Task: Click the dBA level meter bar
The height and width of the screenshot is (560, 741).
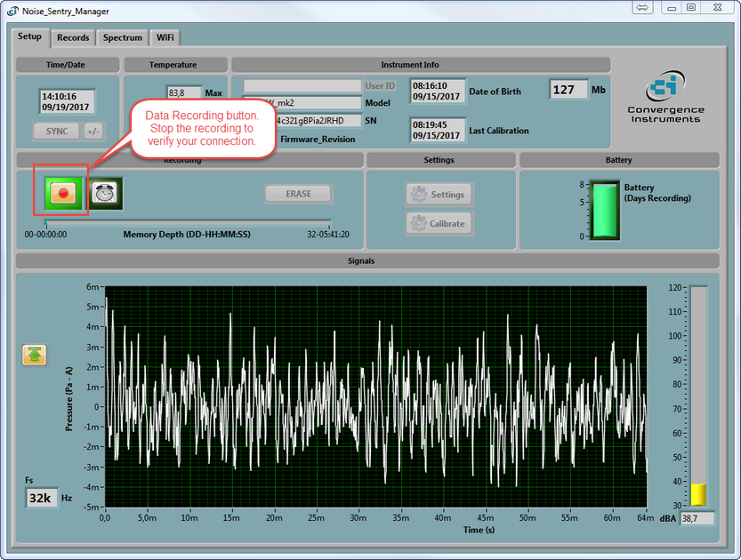Action: pyautogui.click(x=698, y=396)
